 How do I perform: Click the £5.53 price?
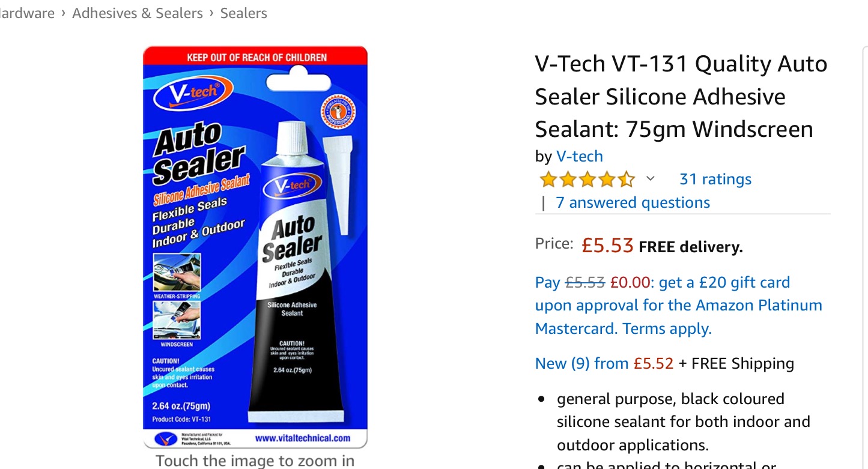[607, 246]
